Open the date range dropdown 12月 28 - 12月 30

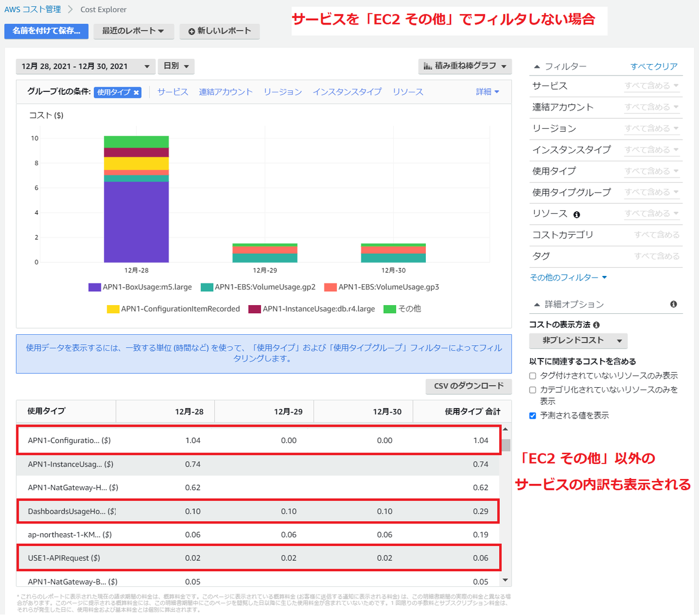(86, 66)
